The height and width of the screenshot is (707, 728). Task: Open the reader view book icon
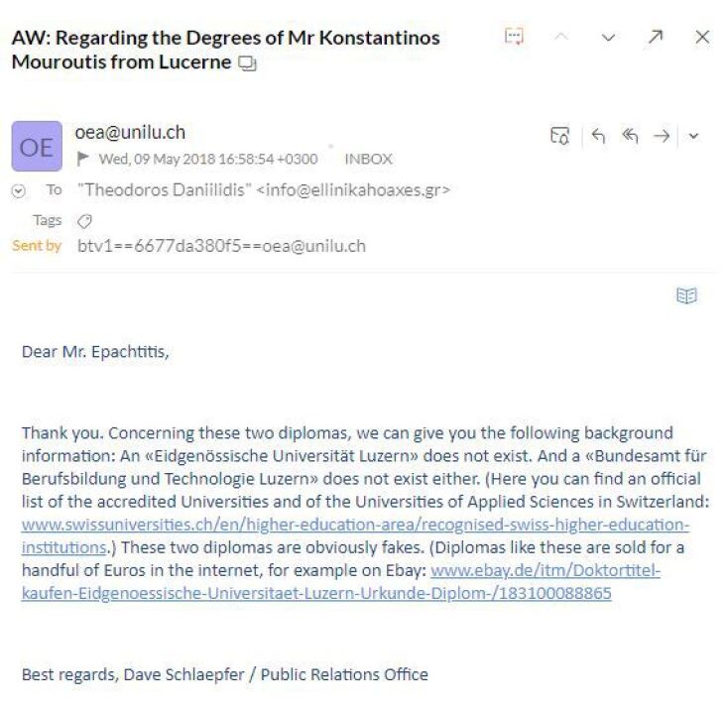point(686,295)
